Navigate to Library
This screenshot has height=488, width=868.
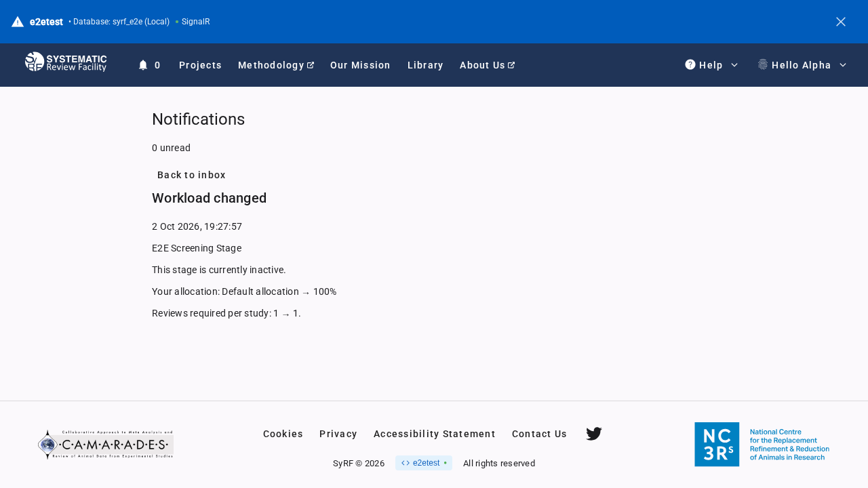[425, 65]
